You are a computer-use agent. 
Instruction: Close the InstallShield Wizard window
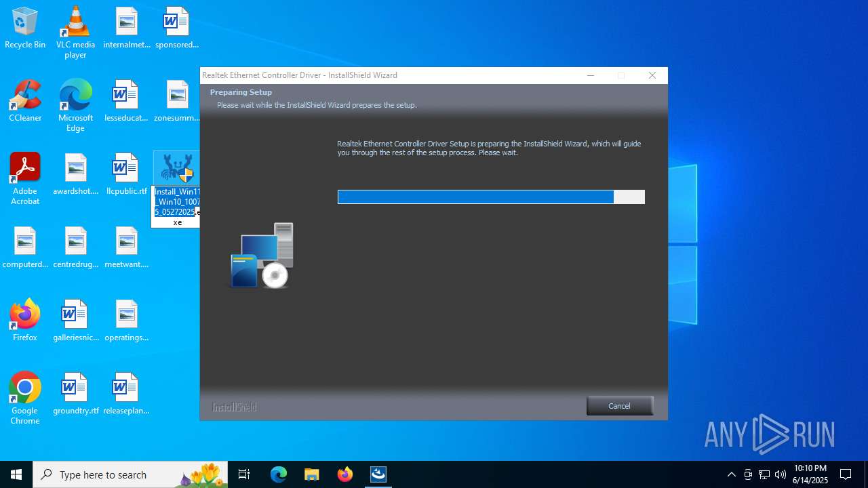point(652,75)
